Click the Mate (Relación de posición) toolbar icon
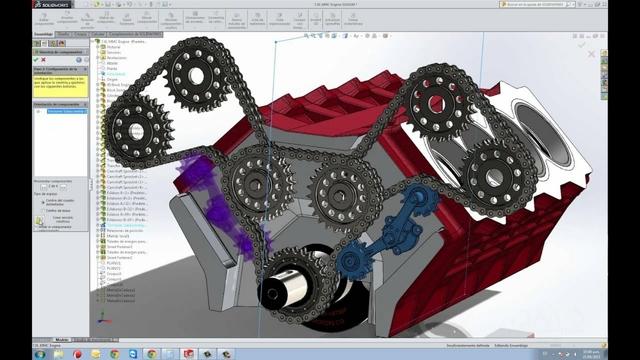640x360 pixels. [87, 19]
